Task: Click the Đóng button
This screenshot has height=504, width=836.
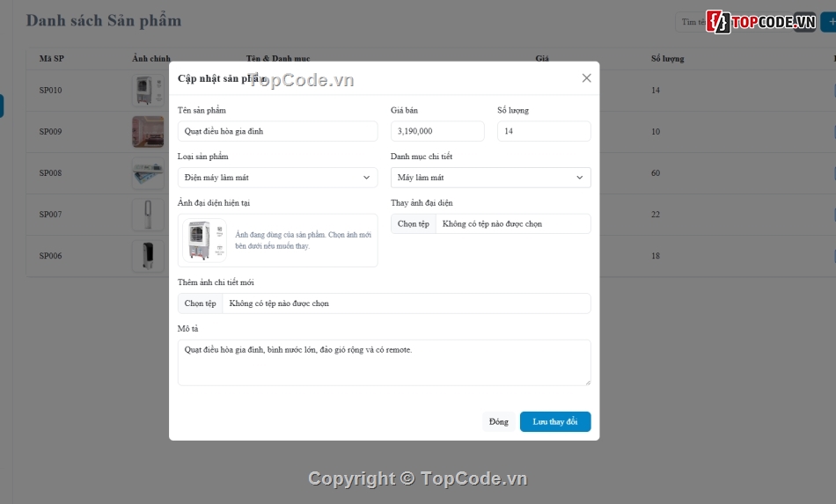Action: pyautogui.click(x=499, y=421)
